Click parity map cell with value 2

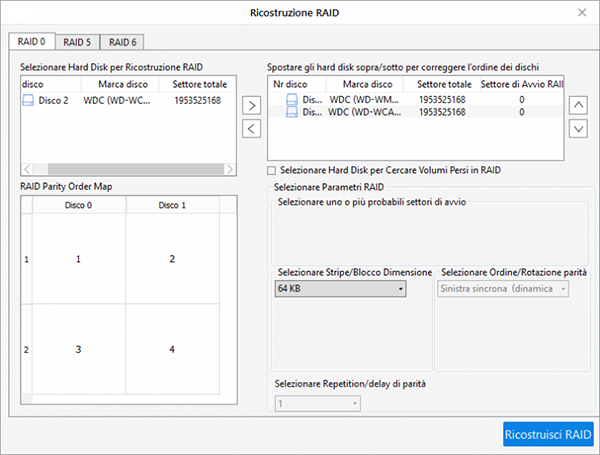point(172,259)
